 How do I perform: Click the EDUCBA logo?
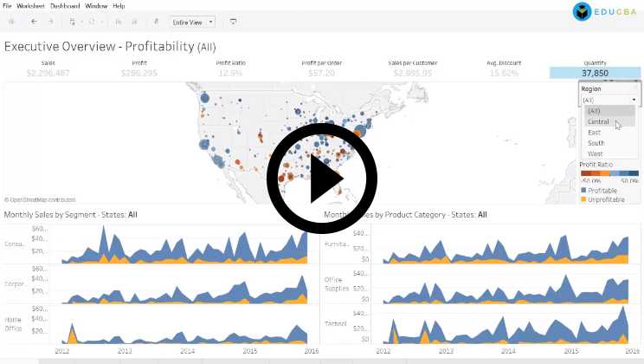605,11
